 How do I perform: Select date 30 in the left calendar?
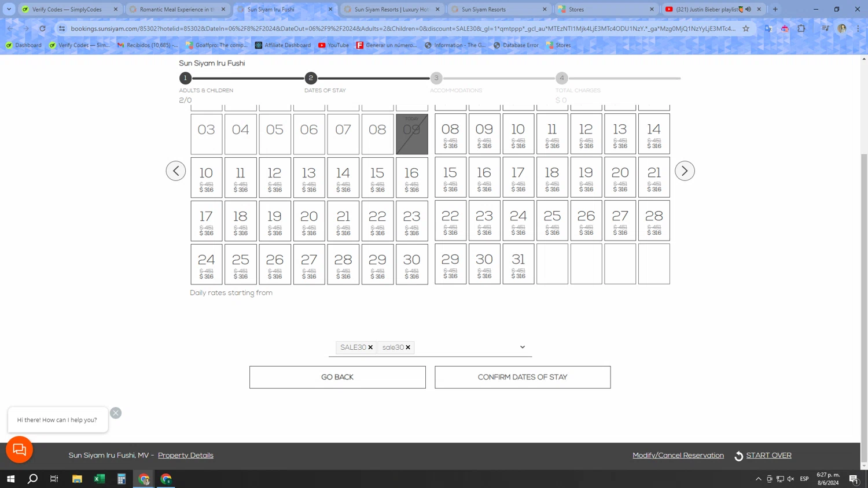pos(412,264)
